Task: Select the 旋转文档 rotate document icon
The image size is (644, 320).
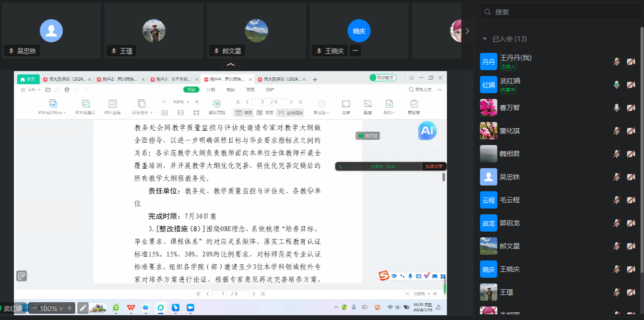Action: (216, 104)
